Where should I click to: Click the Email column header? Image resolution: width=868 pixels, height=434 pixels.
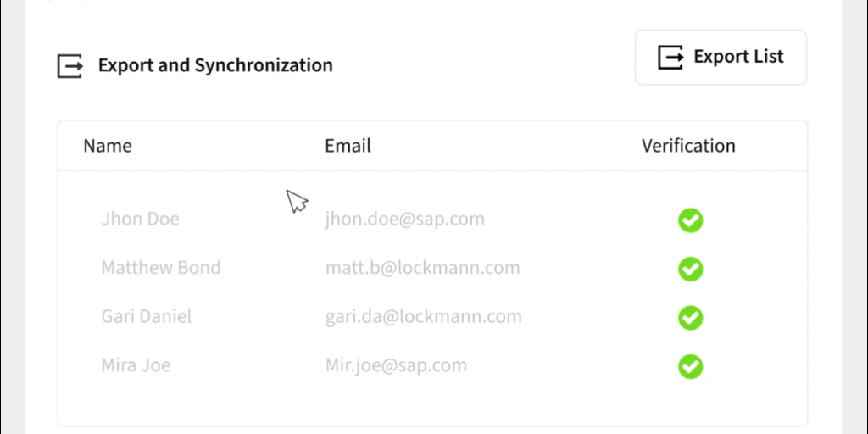click(348, 146)
